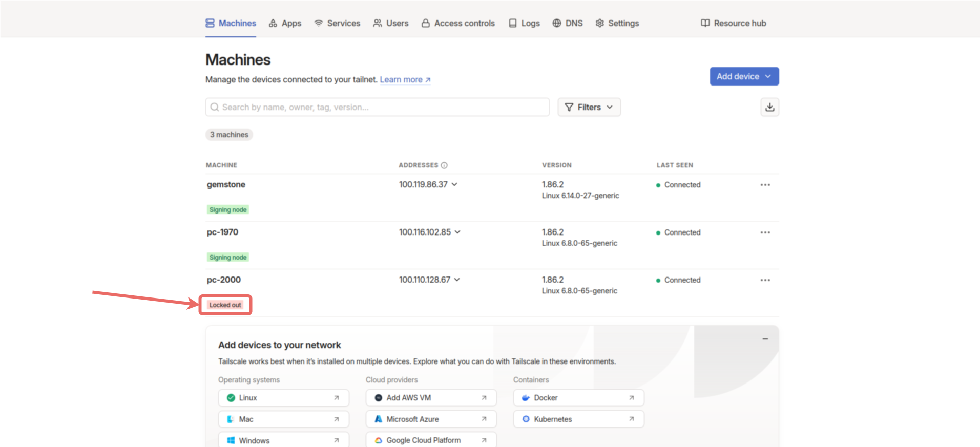Screen dimensions: 980x447
Task: Click the Windows logo icon
Action: click(231, 440)
